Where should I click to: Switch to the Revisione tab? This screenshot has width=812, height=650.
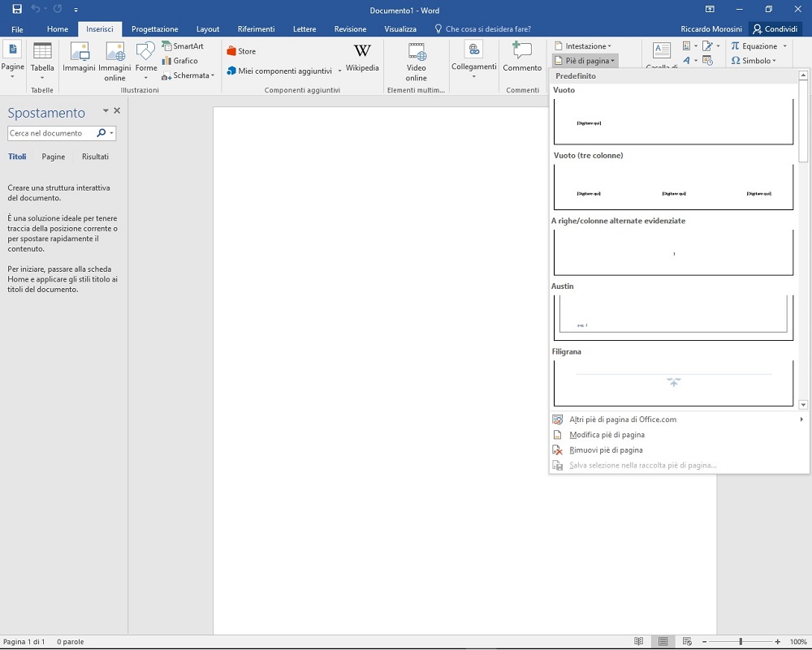(350, 29)
